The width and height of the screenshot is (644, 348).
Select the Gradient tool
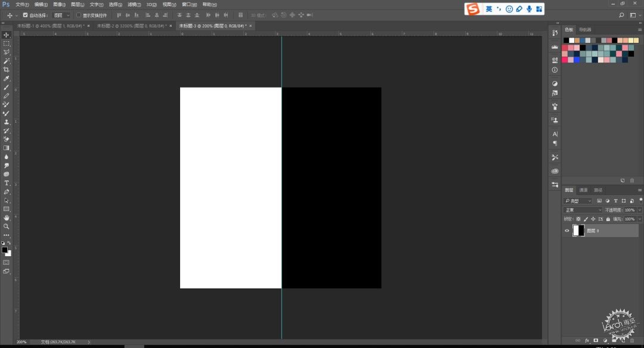[6, 148]
